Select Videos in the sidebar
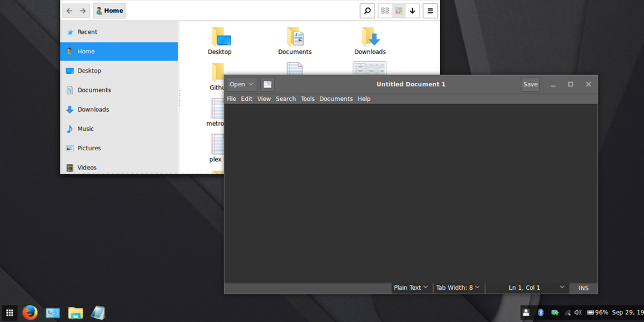Image resolution: width=644 pixels, height=322 pixels. [119, 167]
